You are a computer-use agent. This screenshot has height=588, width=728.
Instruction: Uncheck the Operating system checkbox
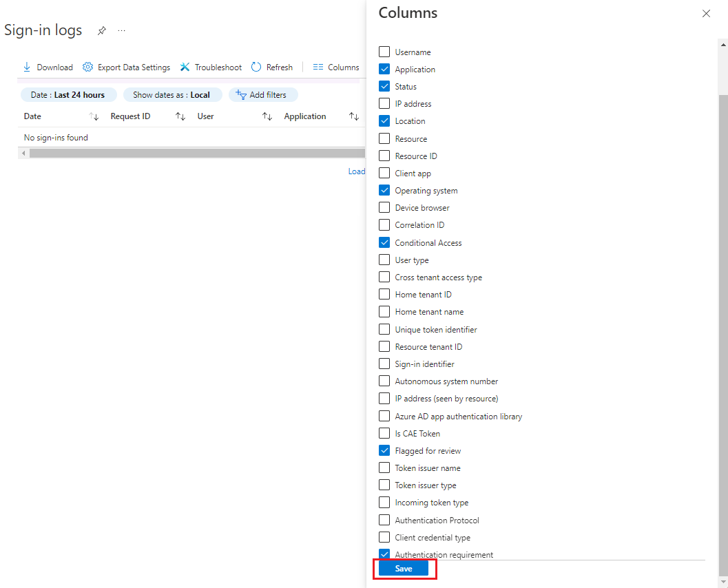[x=384, y=190]
